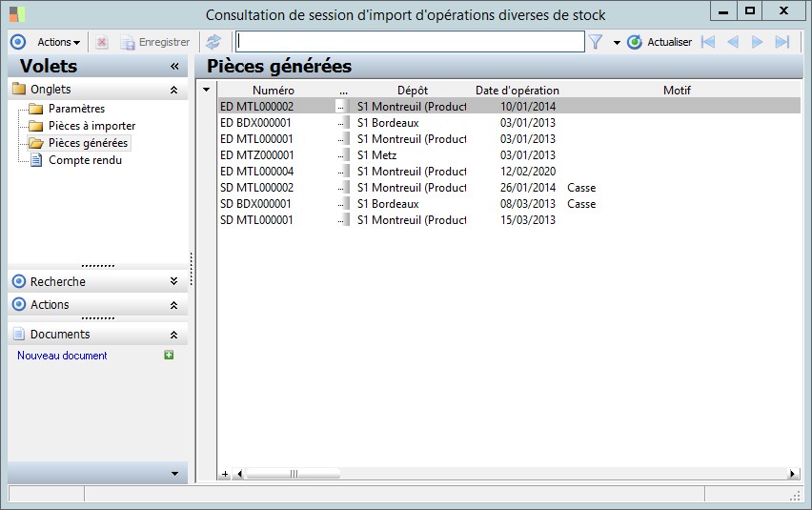
Task: Select row ED MTL000004
Action: pyautogui.click(x=509, y=171)
